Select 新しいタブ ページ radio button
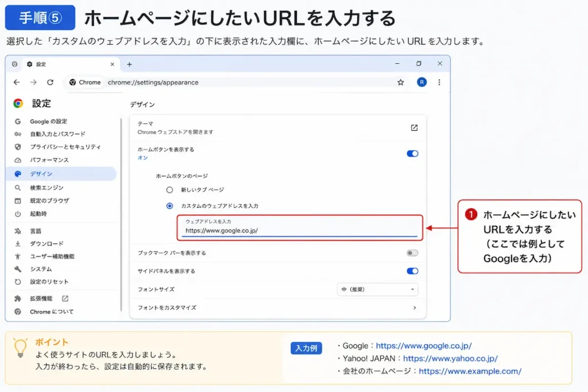 coord(169,190)
